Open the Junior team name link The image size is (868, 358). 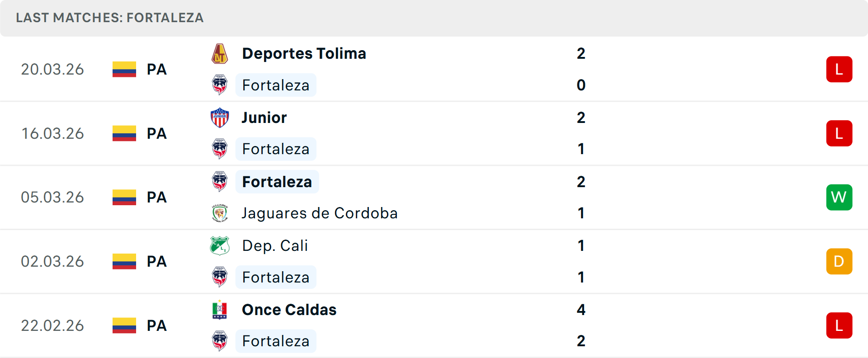tap(264, 118)
